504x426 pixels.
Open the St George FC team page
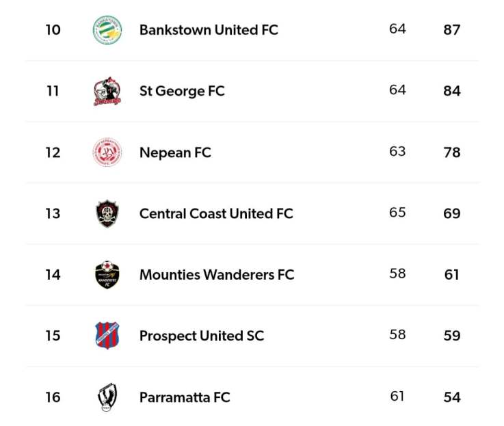coord(182,91)
